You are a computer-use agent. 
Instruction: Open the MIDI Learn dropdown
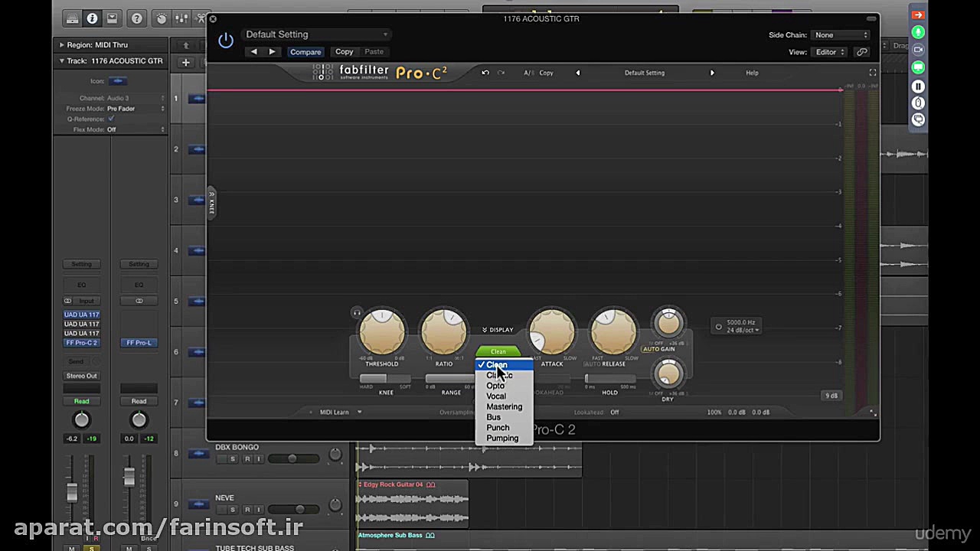click(339, 412)
